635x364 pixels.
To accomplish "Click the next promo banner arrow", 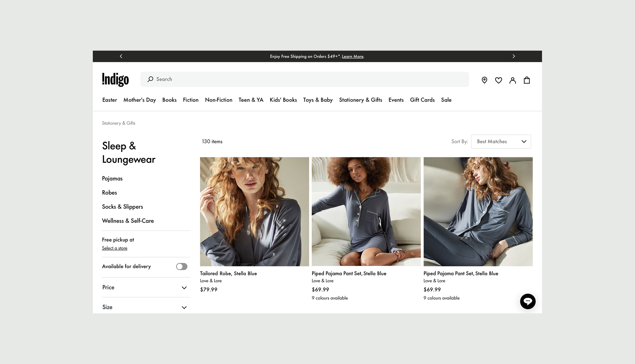I will pos(514,56).
